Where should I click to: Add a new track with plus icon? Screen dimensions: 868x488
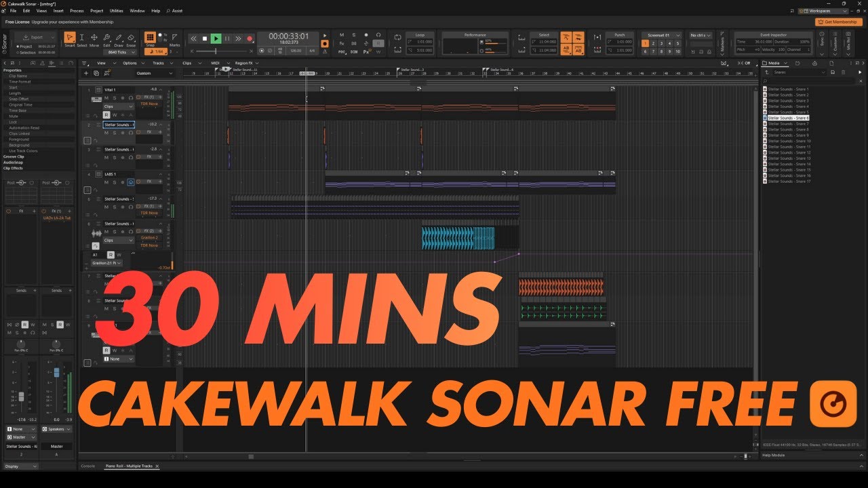[x=86, y=73]
